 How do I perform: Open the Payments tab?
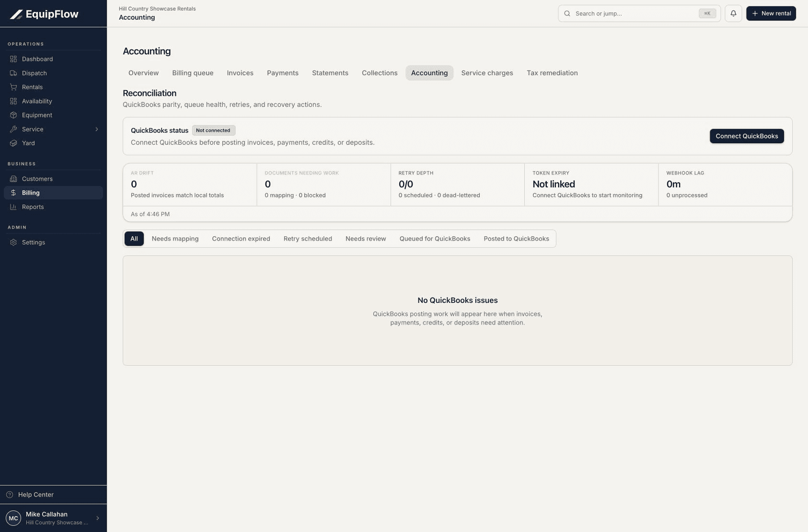pyautogui.click(x=283, y=73)
